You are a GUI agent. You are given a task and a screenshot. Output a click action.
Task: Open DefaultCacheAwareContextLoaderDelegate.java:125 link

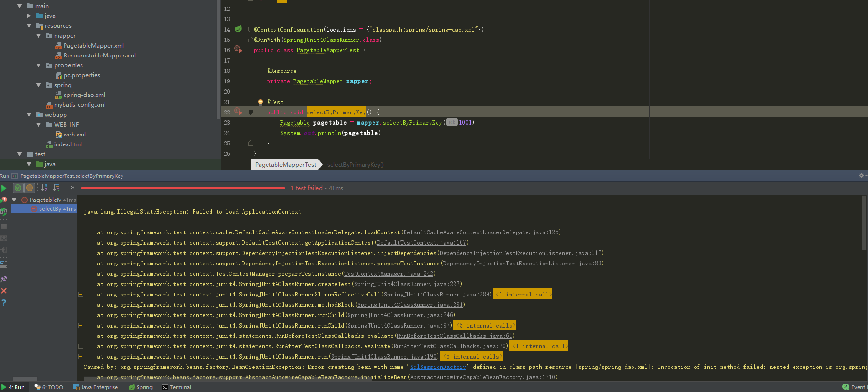click(x=481, y=232)
